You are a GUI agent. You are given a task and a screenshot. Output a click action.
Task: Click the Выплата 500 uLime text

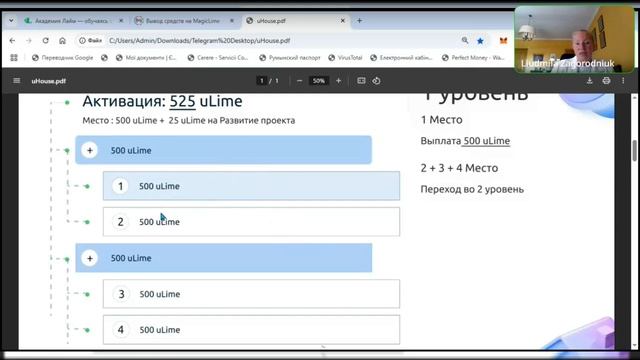[465, 141]
